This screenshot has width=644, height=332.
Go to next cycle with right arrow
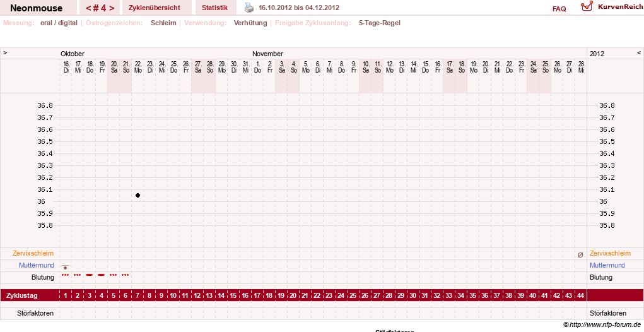112,8
